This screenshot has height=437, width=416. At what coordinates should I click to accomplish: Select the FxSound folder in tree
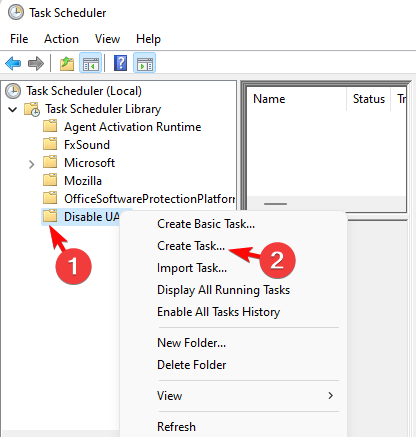pyautogui.click(x=87, y=145)
